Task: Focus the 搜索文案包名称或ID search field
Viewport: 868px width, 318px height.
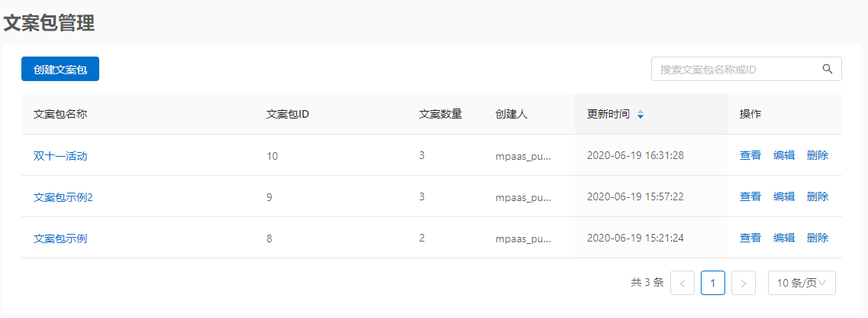Action: click(746, 69)
